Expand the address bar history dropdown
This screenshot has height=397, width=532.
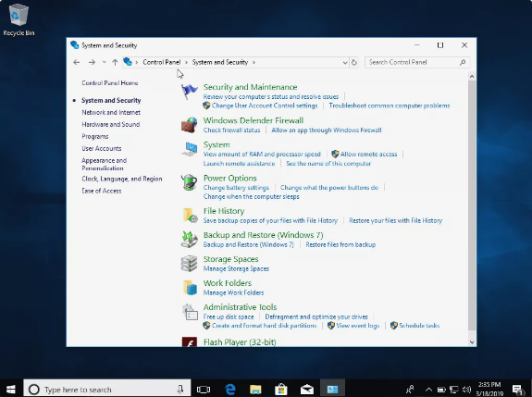[345, 62]
